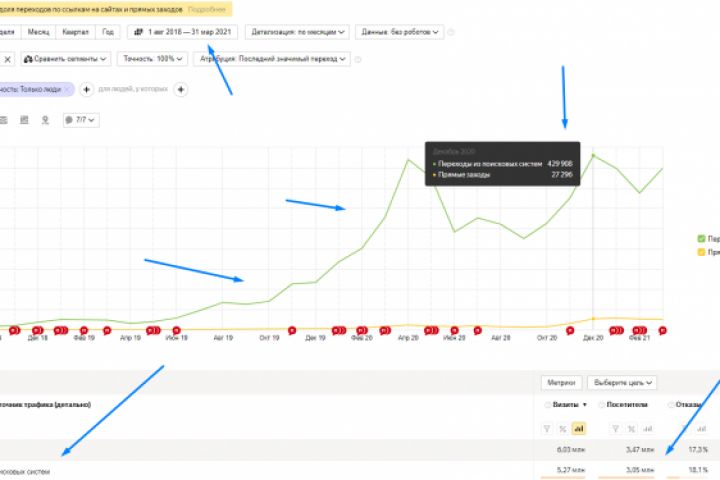Click the Авг 19 axis label

click(223, 338)
